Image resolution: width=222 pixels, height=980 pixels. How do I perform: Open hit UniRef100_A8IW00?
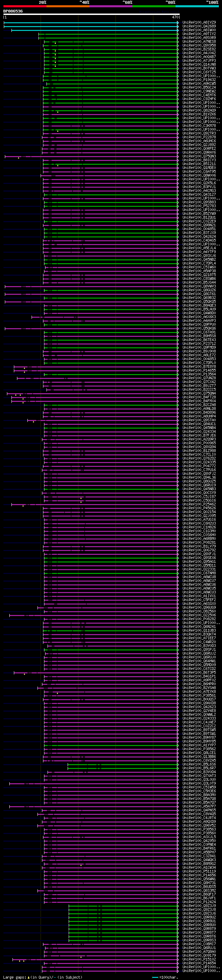pyautogui.click(x=199, y=30)
